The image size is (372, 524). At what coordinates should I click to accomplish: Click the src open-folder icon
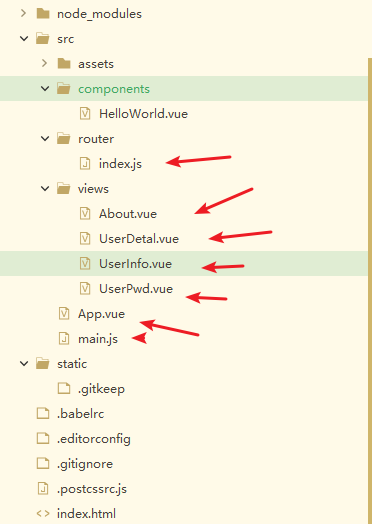point(43,38)
